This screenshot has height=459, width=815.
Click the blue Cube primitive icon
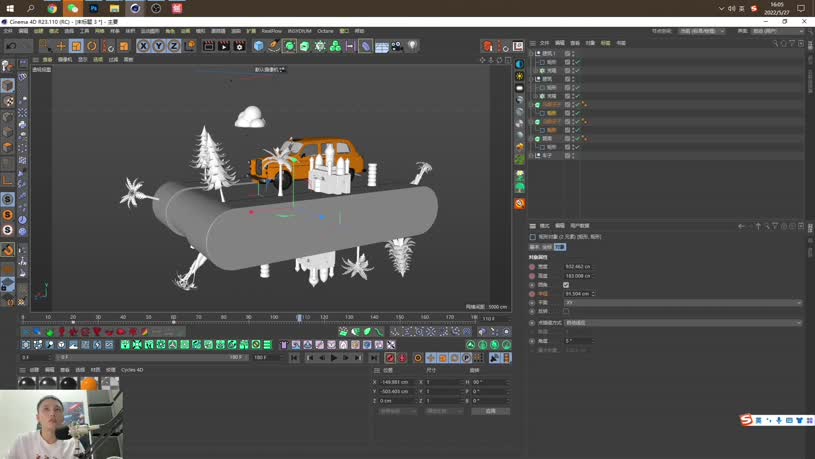click(258, 46)
